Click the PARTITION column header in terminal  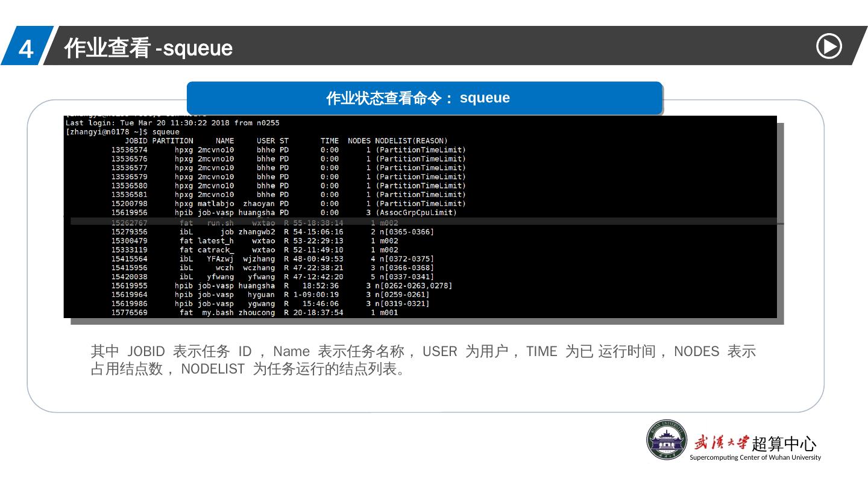[172, 141]
